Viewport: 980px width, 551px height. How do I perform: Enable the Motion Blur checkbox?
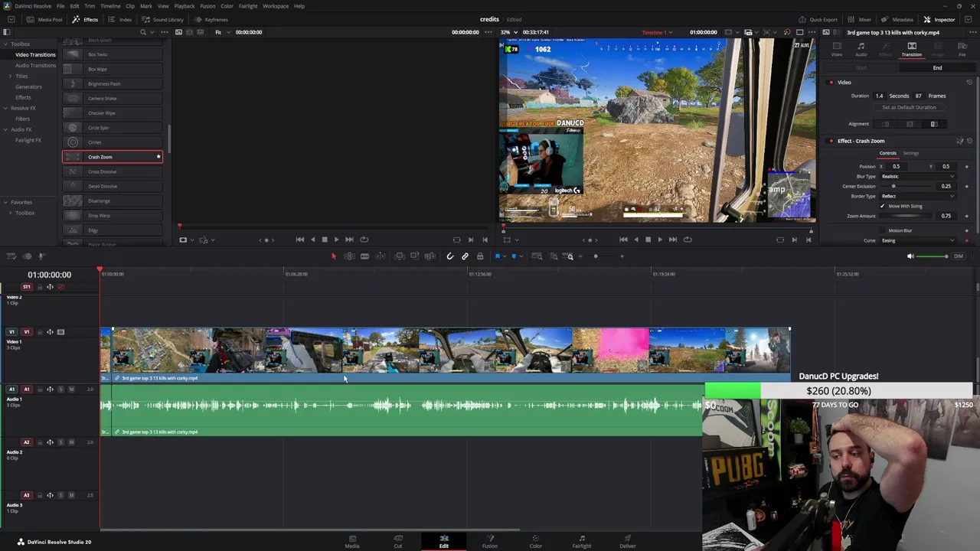[882, 230]
